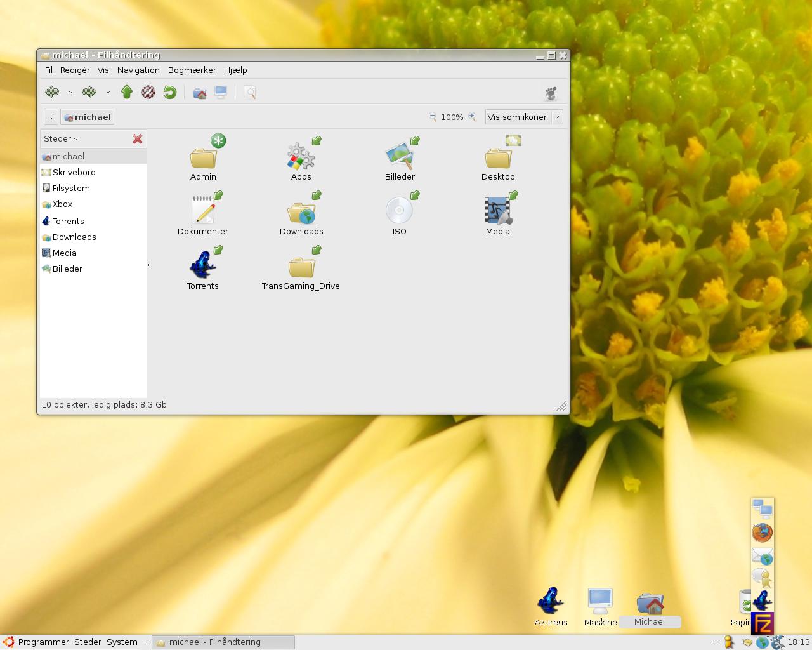Select Skrivebord in the places sidebar

click(x=93, y=172)
